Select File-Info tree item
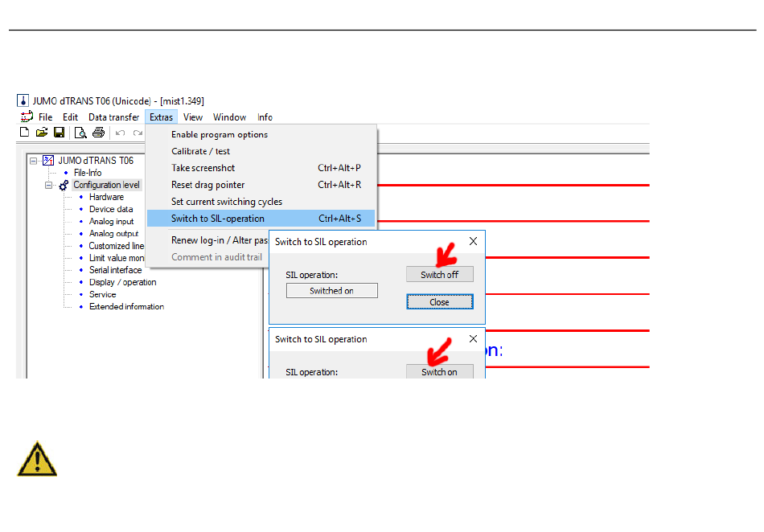The width and height of the screenshot is (764, 532). tap(88, 173)
